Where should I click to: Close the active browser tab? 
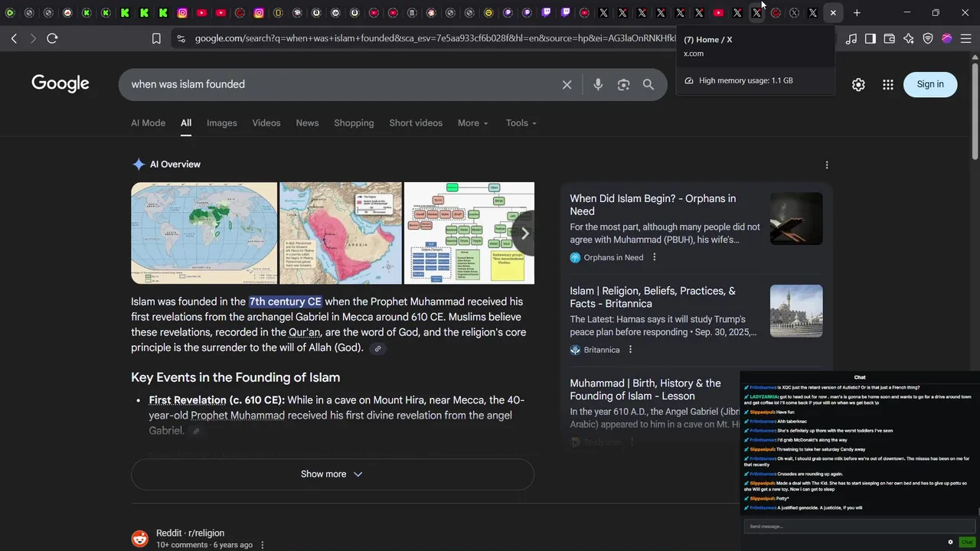pyautogui.click(x=833, y=13)
